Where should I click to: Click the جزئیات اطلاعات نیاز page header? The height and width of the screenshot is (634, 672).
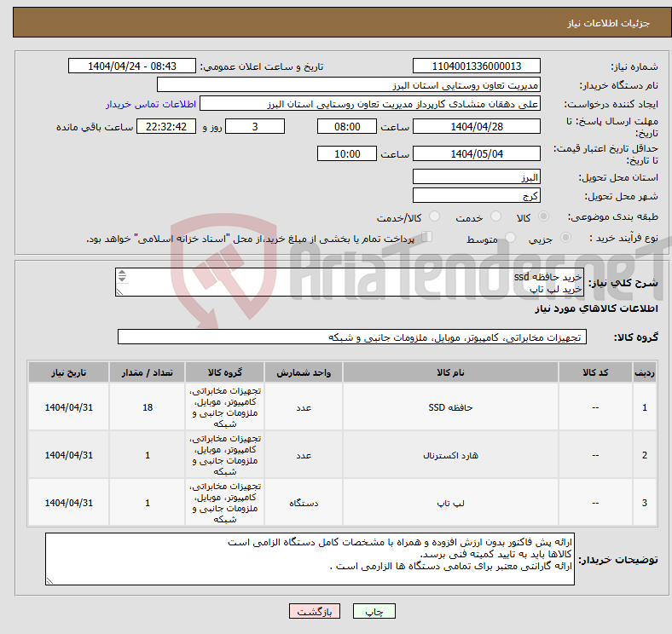[609, 23]
